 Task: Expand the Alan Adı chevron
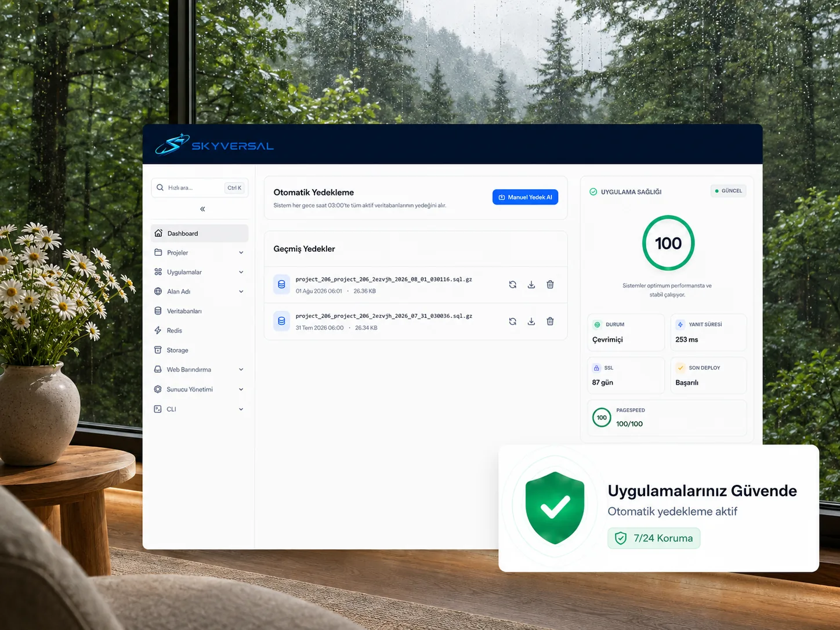tap(241, 291)
